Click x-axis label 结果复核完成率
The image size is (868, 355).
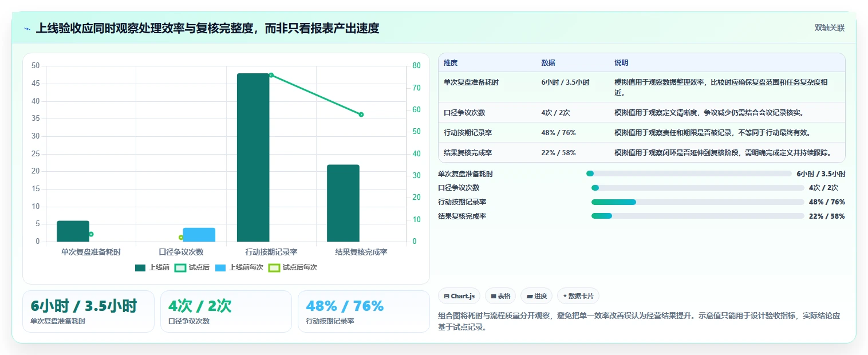pyautogui.click(x=361, y=252)
